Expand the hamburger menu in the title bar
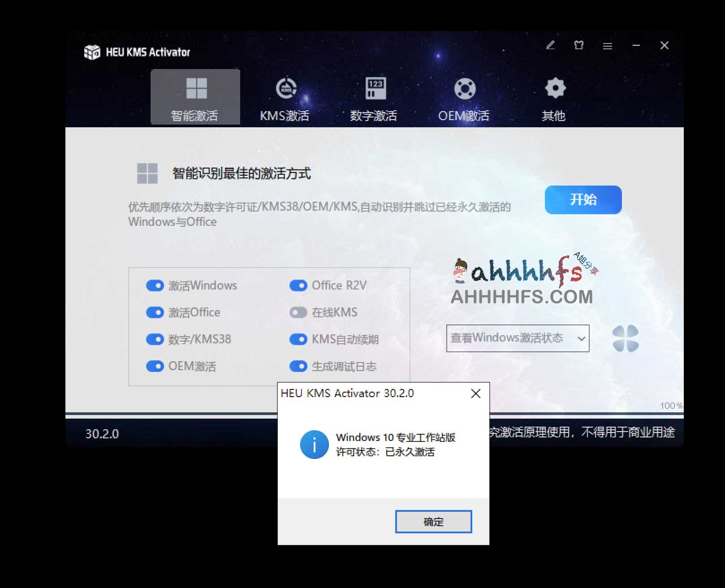The height and width of the screenshot is (588, 725). 607,45
